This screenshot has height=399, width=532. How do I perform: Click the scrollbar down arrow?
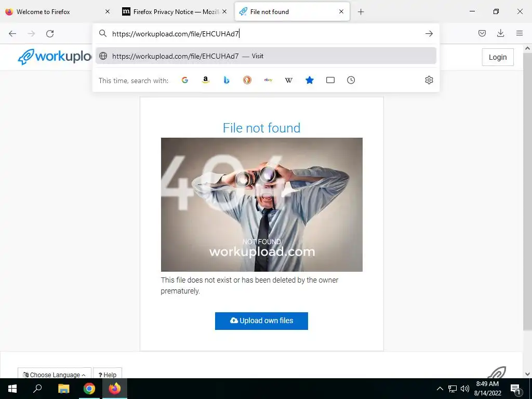click(x=527, y=374)
